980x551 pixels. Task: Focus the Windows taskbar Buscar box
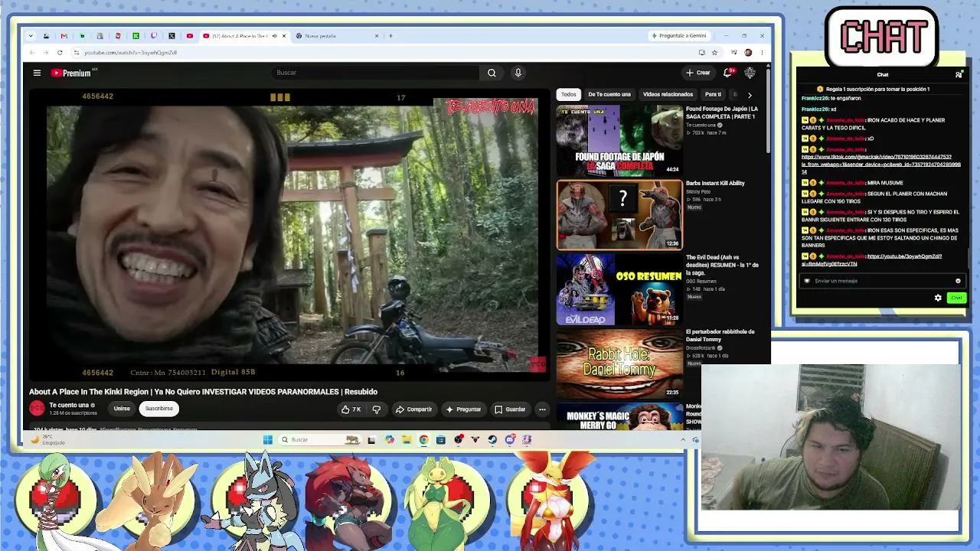[319, 439]
